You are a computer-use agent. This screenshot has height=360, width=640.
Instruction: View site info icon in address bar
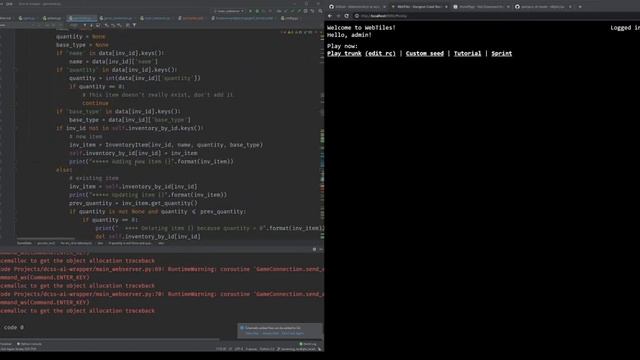[356, 16]
